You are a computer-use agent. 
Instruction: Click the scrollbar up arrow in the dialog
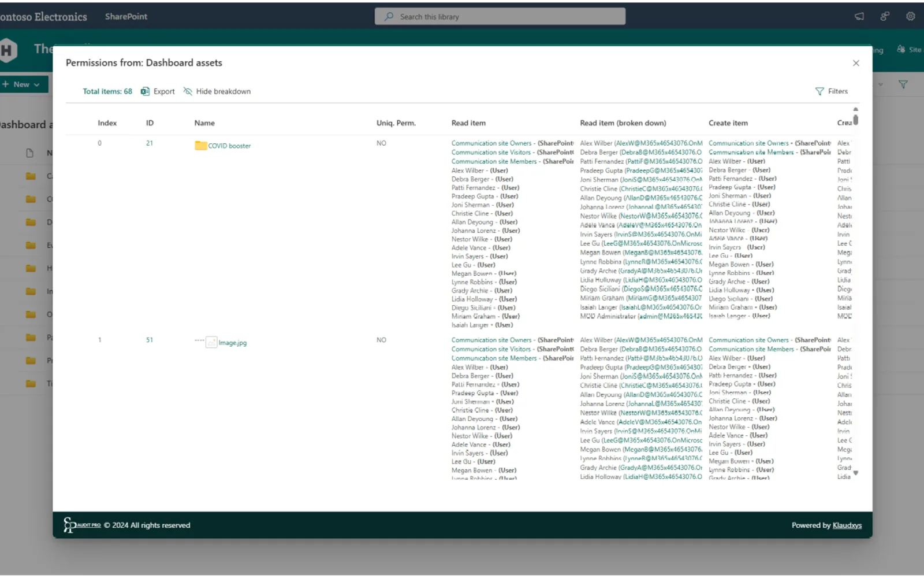coord(856,109)
